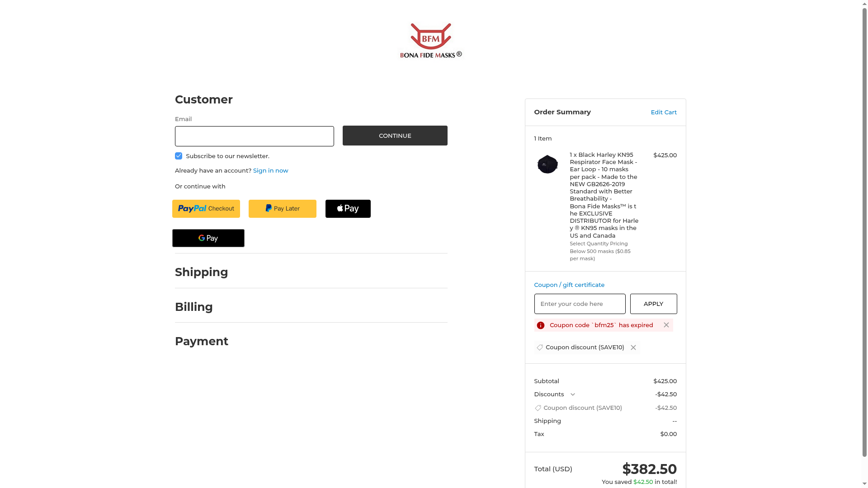Click the Sign in now link
The width and height of the screenshot is (868, 488).
(x=270, y=170)
